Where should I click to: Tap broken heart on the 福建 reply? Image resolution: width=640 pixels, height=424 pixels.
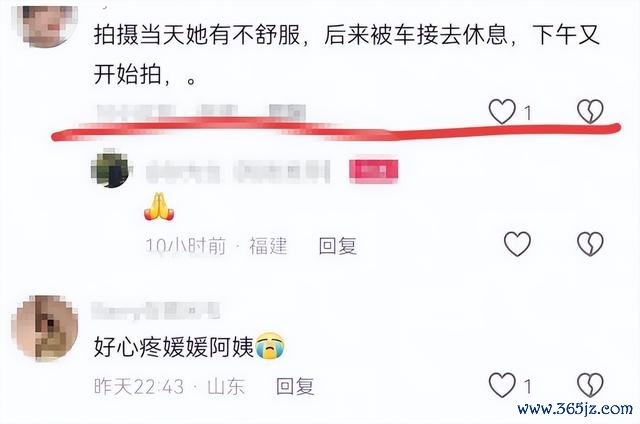pos(590,244)
